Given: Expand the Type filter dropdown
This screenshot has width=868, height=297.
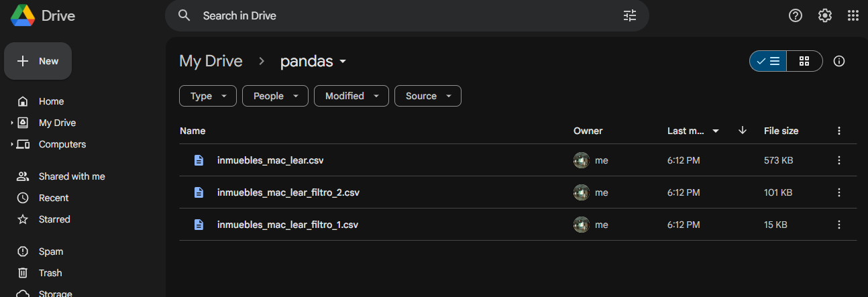Looking at the screenshot, I should pos(208,96).
